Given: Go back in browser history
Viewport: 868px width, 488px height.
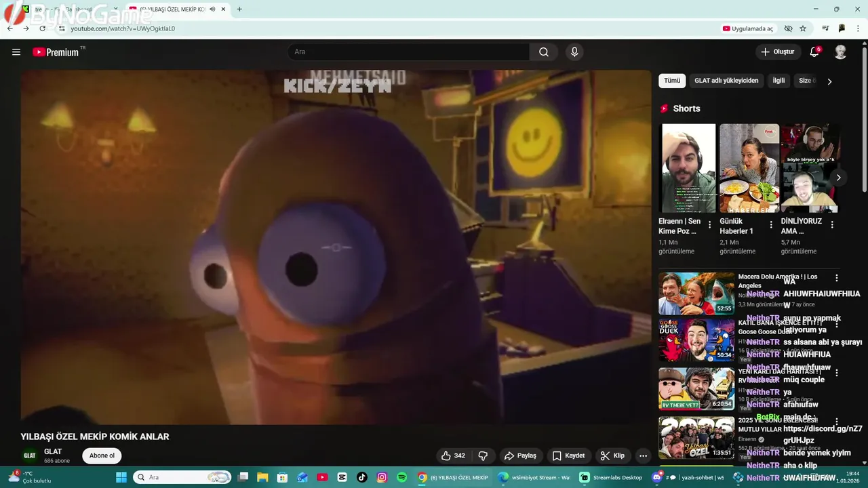Looking at the screenshot, I should (x=10, y=28).
